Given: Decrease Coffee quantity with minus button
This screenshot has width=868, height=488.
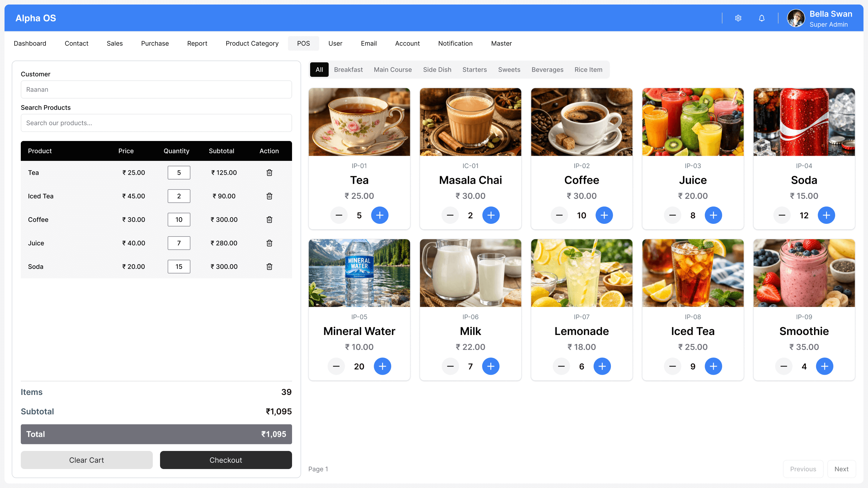Looking at the screenshot, I should (559, 215).
